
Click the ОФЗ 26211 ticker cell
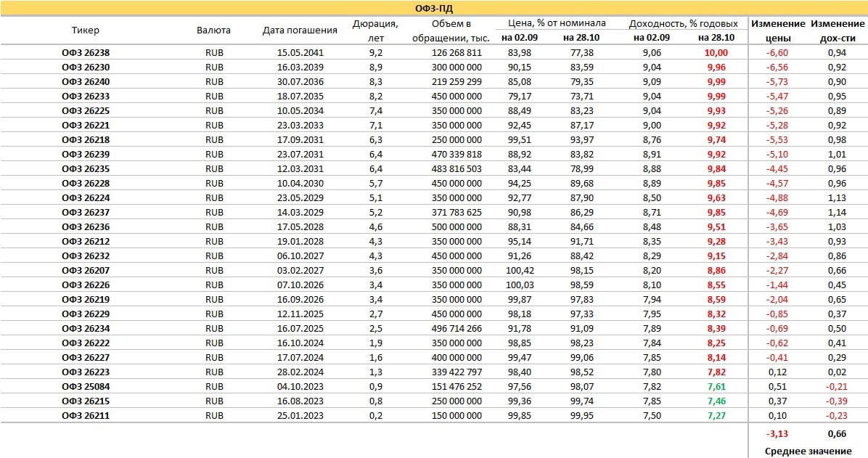(x=86, y=415)
